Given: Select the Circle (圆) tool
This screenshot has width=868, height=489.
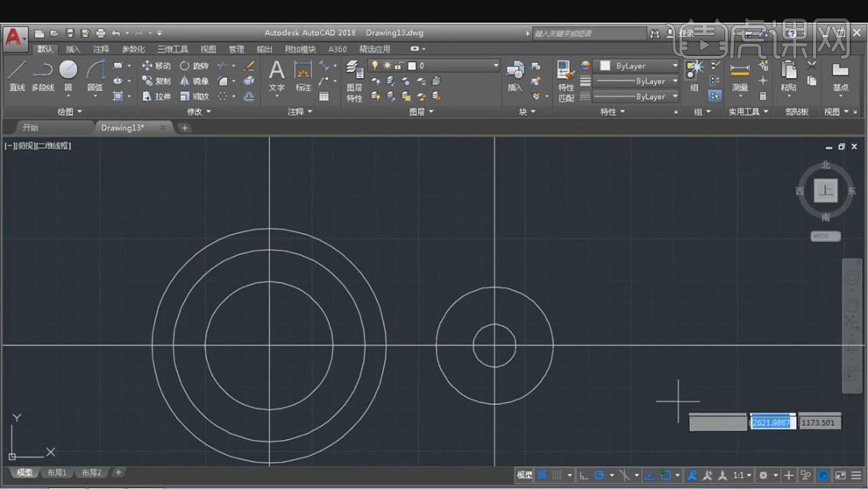Looking at the screenshot, I should click(68, 75).
